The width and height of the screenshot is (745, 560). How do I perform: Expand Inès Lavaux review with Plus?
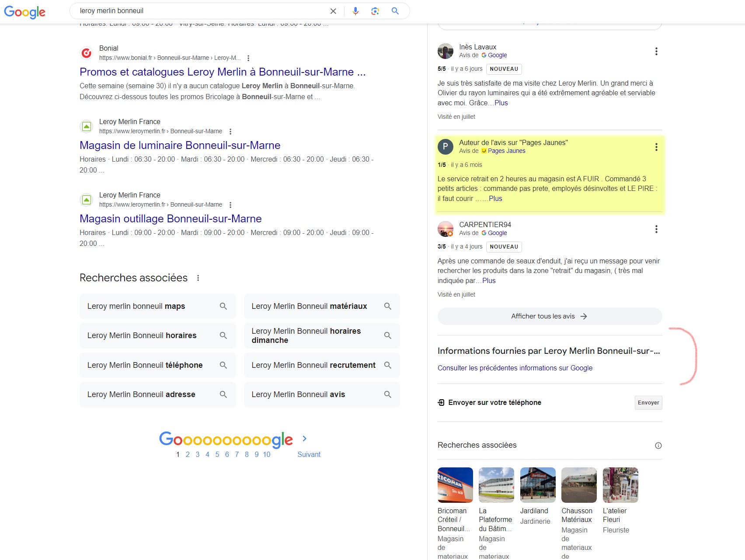pyautogui.click(x=501, y=103)
